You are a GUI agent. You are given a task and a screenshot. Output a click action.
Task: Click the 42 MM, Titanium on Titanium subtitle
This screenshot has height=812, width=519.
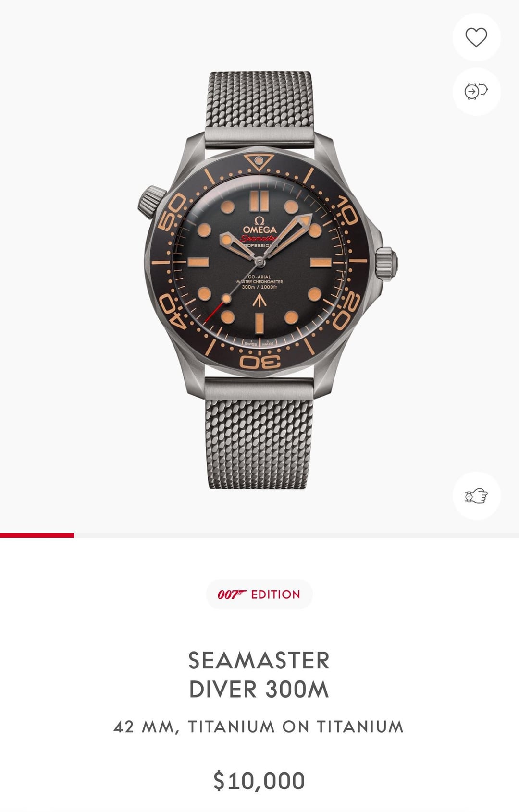pos(259,727)
